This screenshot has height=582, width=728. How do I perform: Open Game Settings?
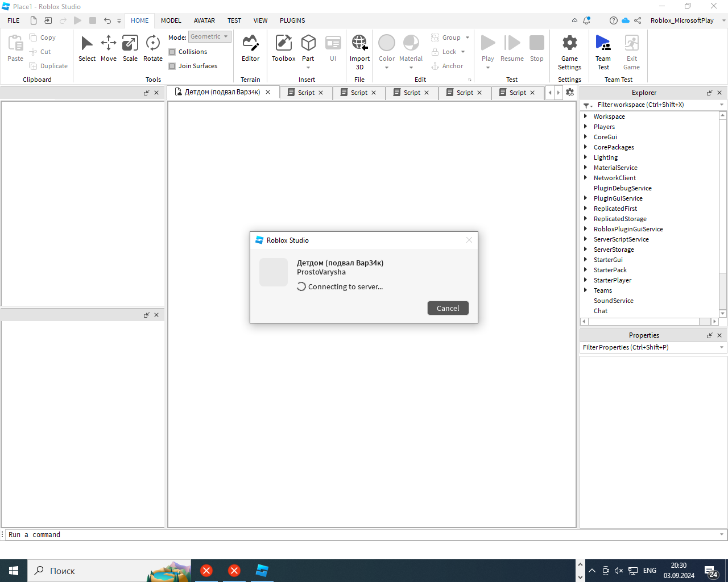(569, 52)
